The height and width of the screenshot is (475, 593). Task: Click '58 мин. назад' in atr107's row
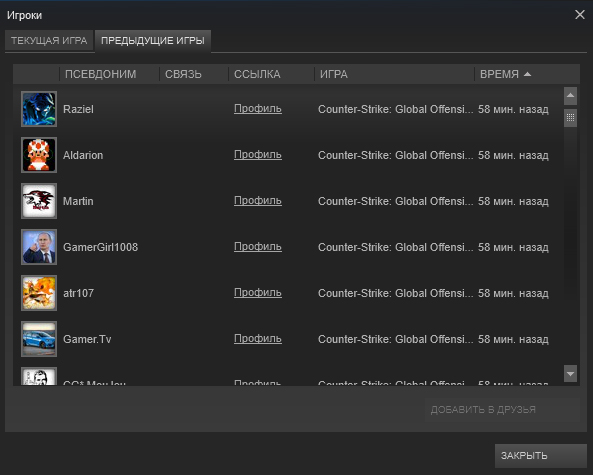click(513, 293)
